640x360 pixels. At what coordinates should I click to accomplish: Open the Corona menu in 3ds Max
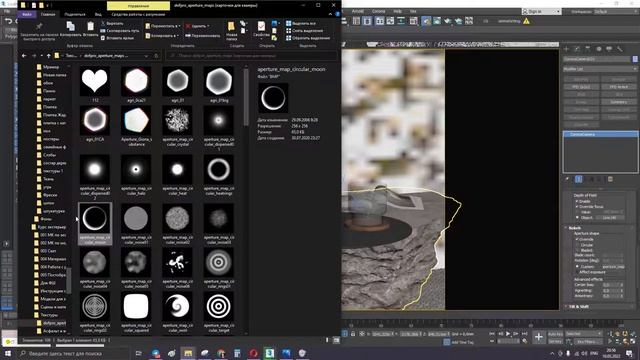tap(378, 11)
